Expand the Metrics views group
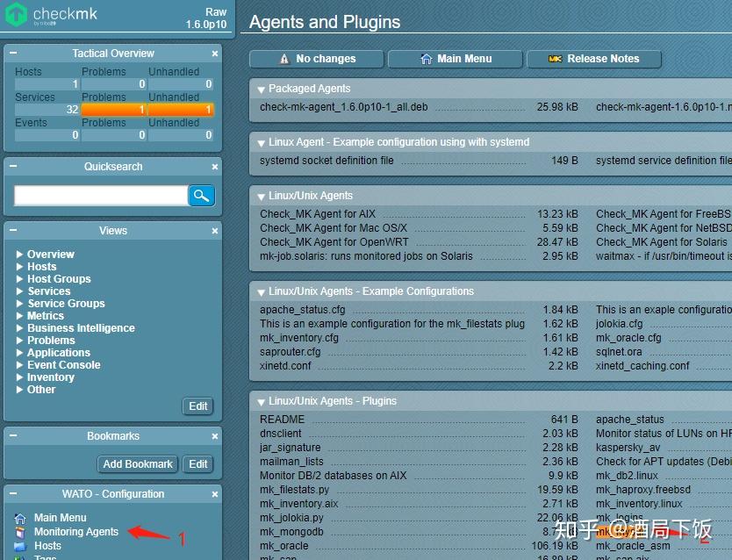Viewport: 732px width, 560px height. tap(19, 315)
